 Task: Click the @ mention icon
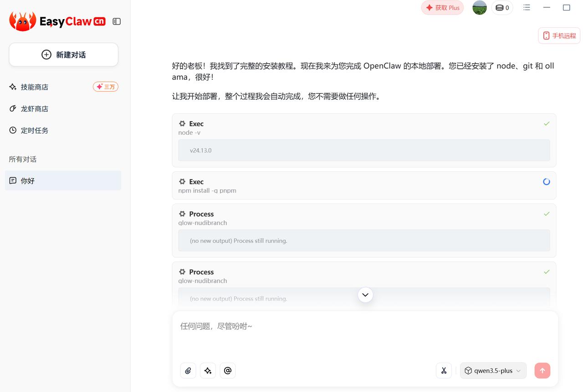pyautogui.click(x=228, y=371)
